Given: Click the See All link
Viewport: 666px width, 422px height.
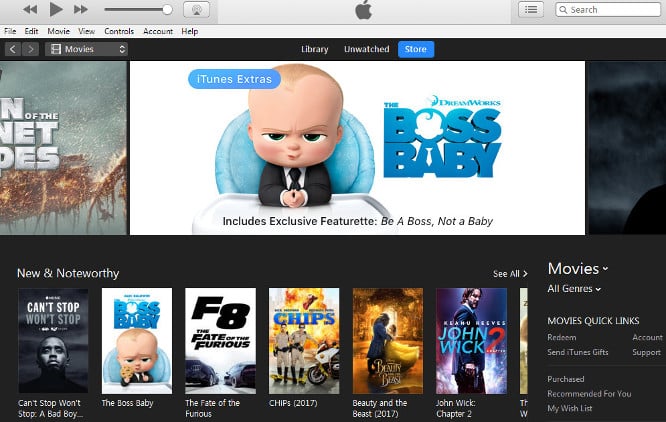Looking at the screenshot, I should (x=510, y=273).
